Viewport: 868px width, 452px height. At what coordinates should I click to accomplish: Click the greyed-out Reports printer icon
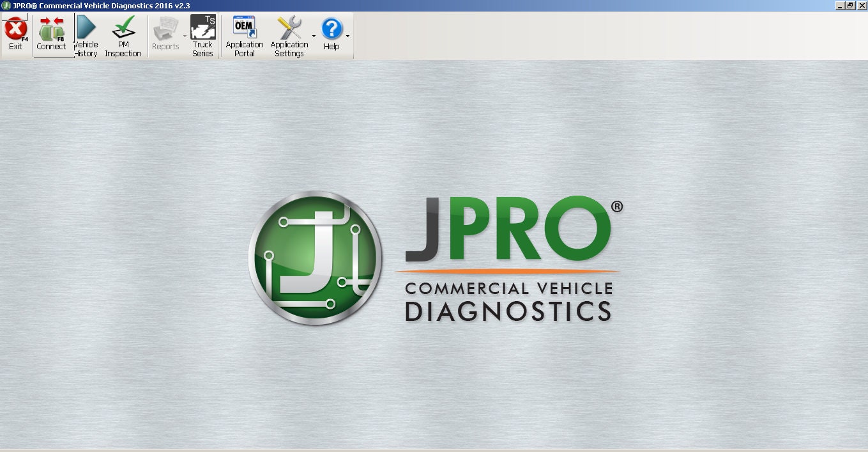coord(165,29)
